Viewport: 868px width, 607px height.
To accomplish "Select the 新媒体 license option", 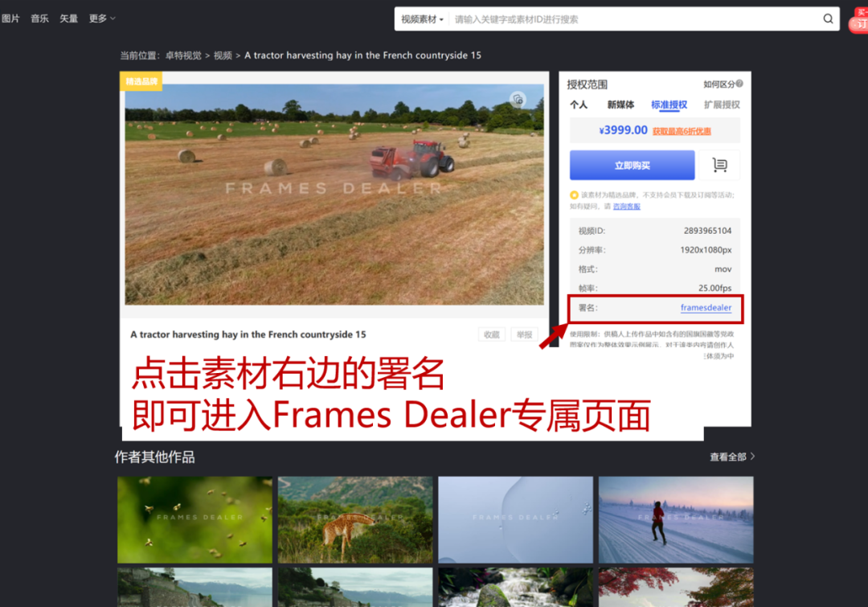I will pos(620,105).
